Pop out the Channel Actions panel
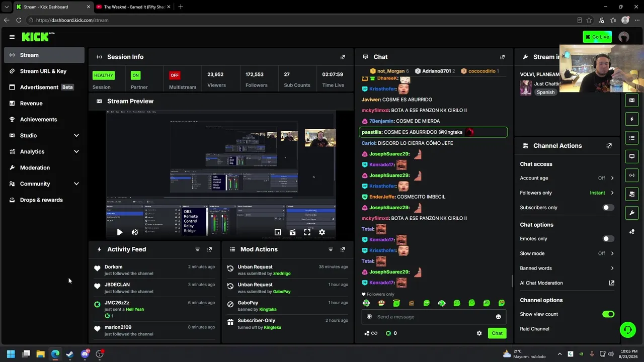 coord(609,146)
